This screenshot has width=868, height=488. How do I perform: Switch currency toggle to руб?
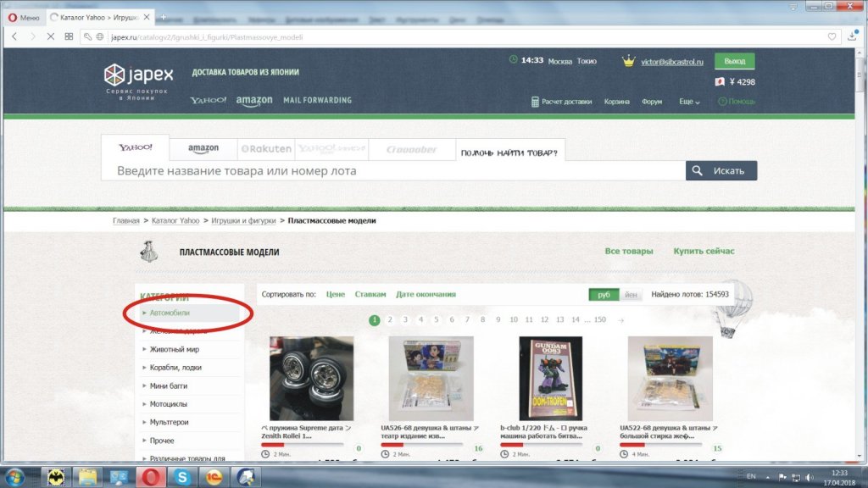pos(604,294)
